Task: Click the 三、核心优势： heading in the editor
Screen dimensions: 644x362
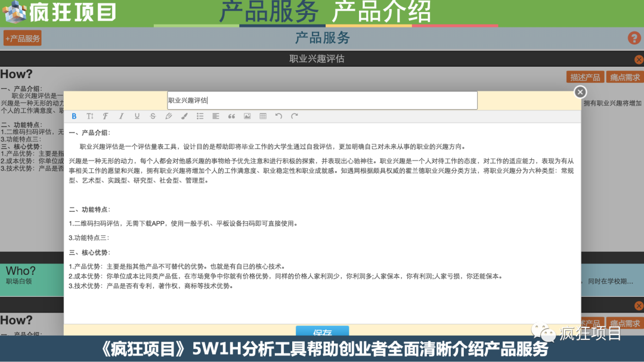Action: point(89,253)
